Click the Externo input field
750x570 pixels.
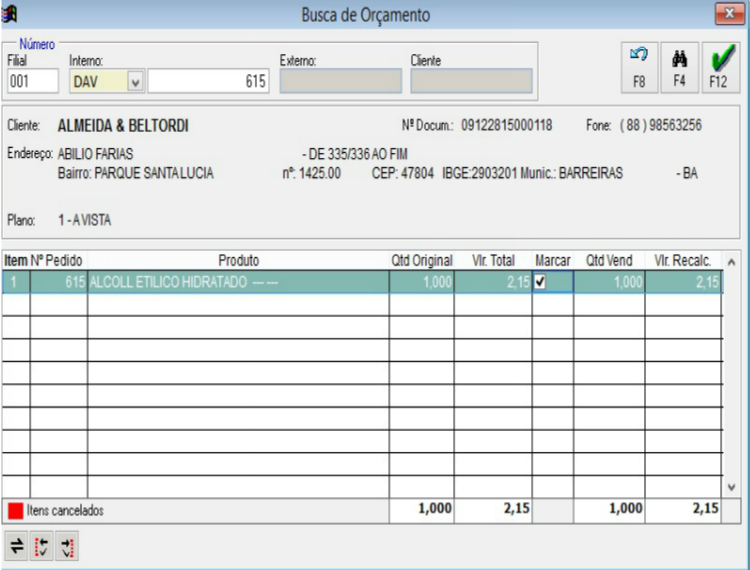point(341,81)
